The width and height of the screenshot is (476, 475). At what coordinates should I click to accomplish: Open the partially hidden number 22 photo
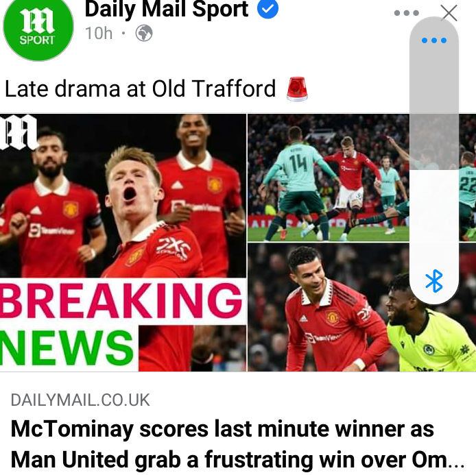(x=468, y=178)
